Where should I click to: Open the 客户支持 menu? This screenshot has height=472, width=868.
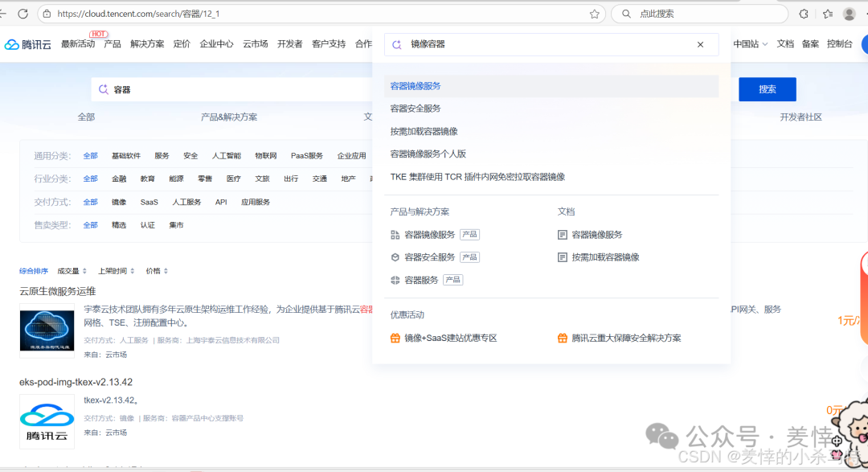coord(329,44)
